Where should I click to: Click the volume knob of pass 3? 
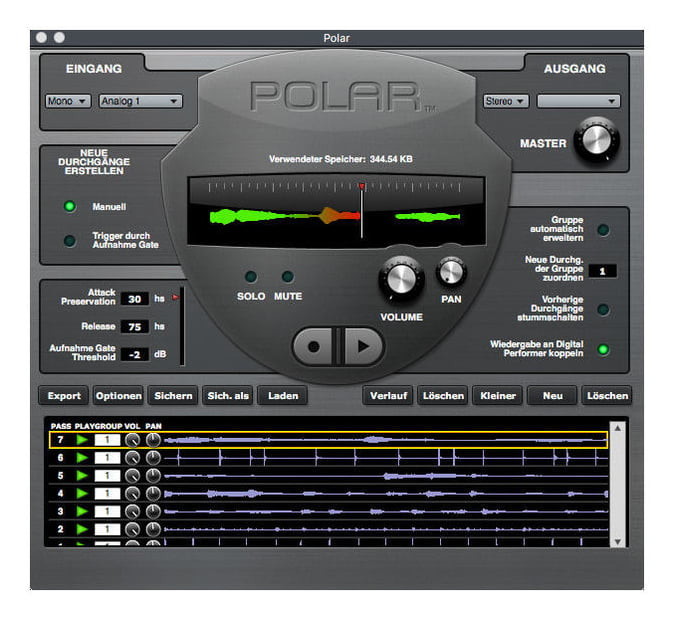[132, 512]
